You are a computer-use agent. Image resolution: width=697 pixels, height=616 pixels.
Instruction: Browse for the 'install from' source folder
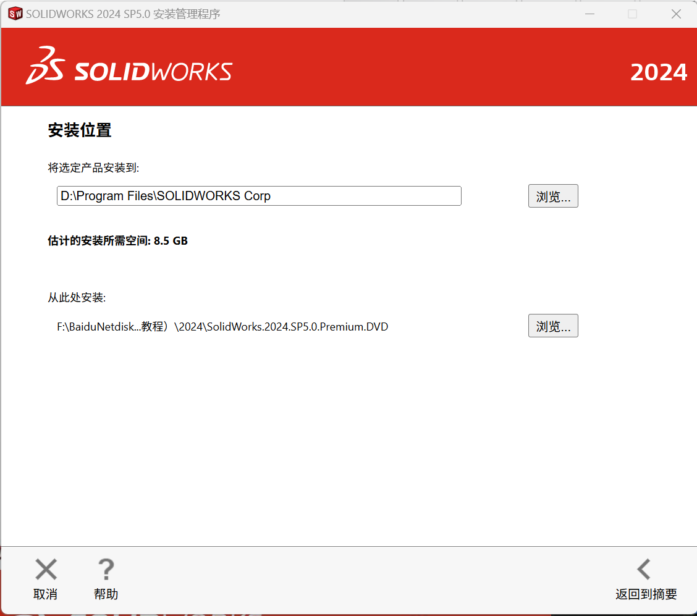pos(553,326)
